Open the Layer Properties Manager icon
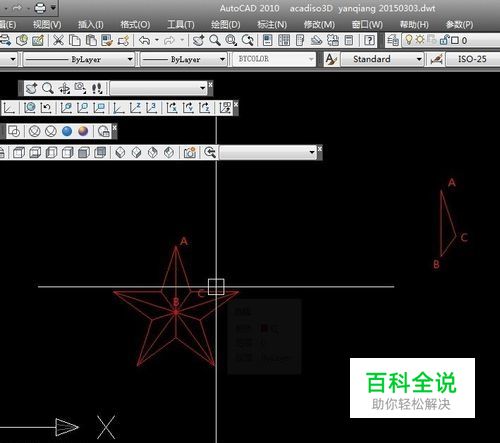The image size is (500, 443). click(x=393, y=41)
